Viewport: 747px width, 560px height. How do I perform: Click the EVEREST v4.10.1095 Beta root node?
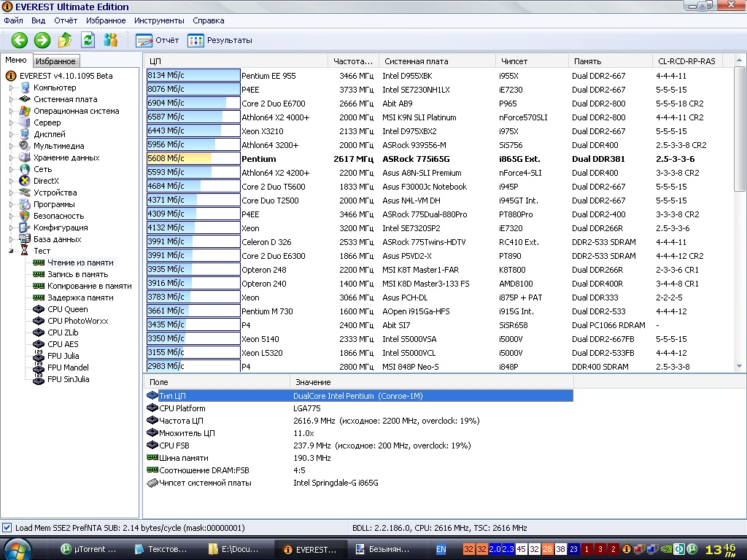coord(66,76)
